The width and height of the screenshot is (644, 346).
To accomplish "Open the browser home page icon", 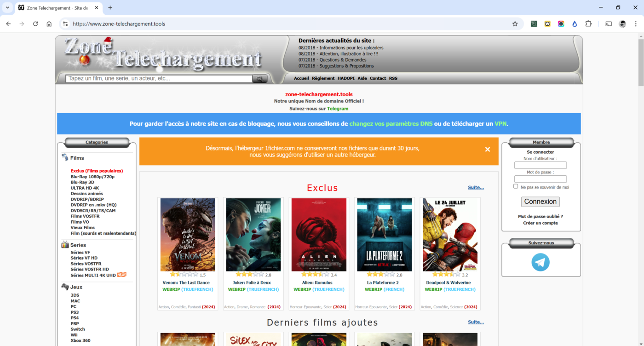I will pyautogui.click(x=49, y=24).
